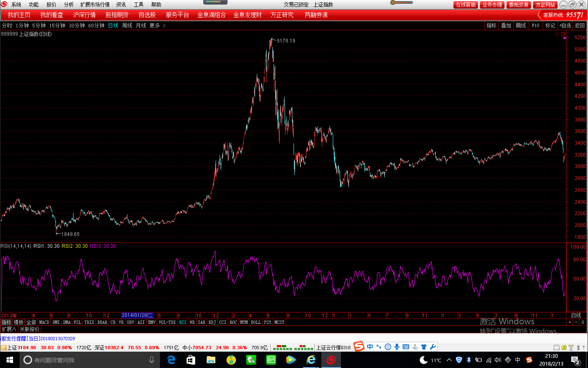588x368 pixels.
Task: Open the 帮助 menu
Action: 156,4
